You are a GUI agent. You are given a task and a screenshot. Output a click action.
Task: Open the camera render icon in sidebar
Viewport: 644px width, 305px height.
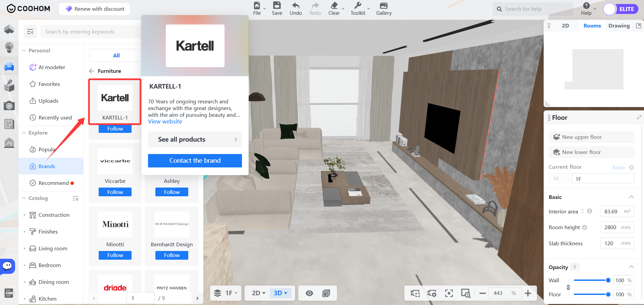click(9, 106)
